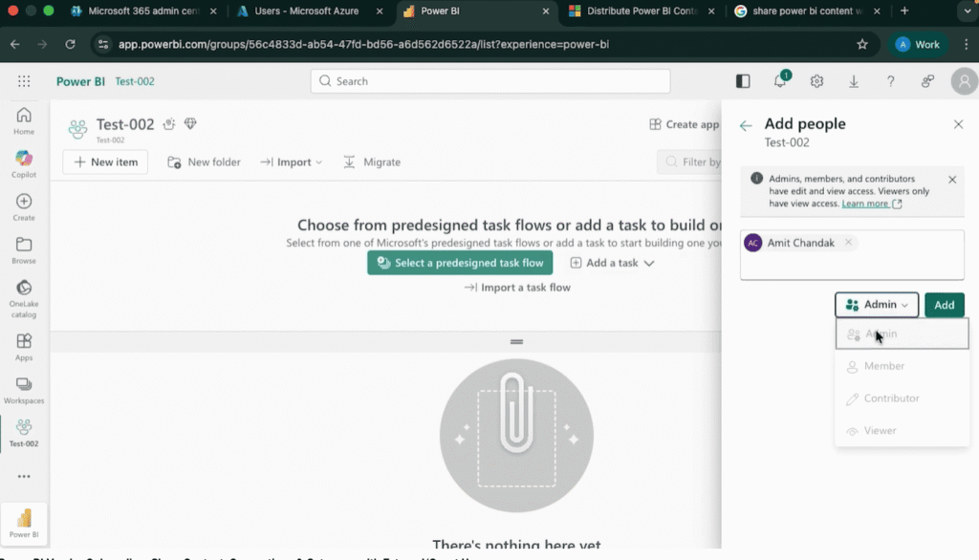This screenshot has height=560, width=979.
Task: Open Workspaces in the sidebar
Action: tap(24, 390)
